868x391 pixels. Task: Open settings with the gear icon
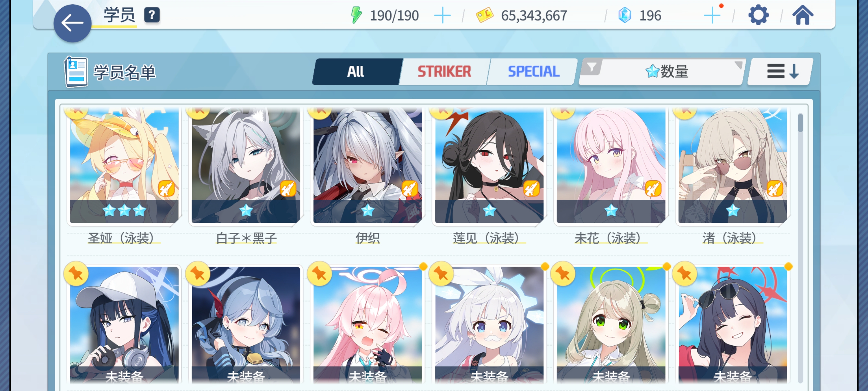pos(758,15)
